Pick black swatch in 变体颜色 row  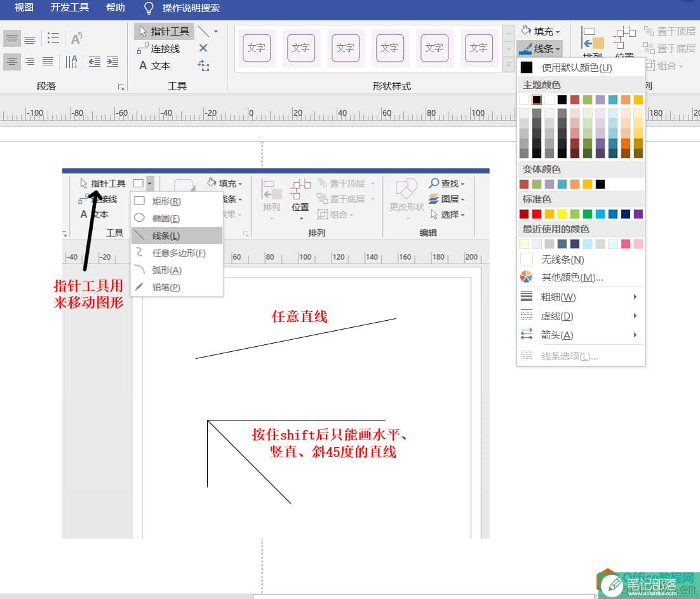coord(600,184)
